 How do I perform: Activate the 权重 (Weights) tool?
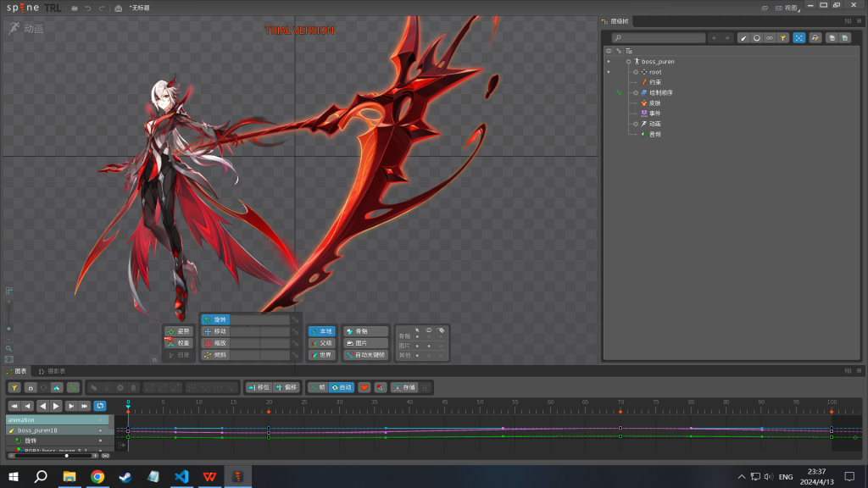tap(179, 343)
